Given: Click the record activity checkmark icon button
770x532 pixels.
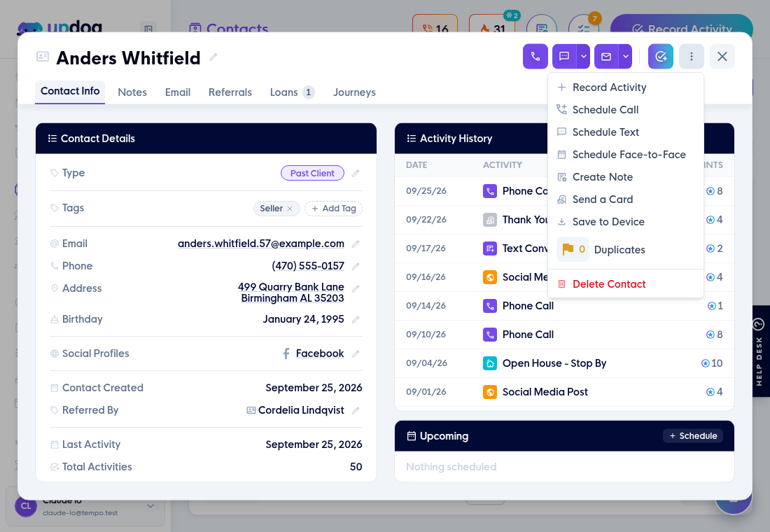Looking at the screenshot, I should click(661, 57).
